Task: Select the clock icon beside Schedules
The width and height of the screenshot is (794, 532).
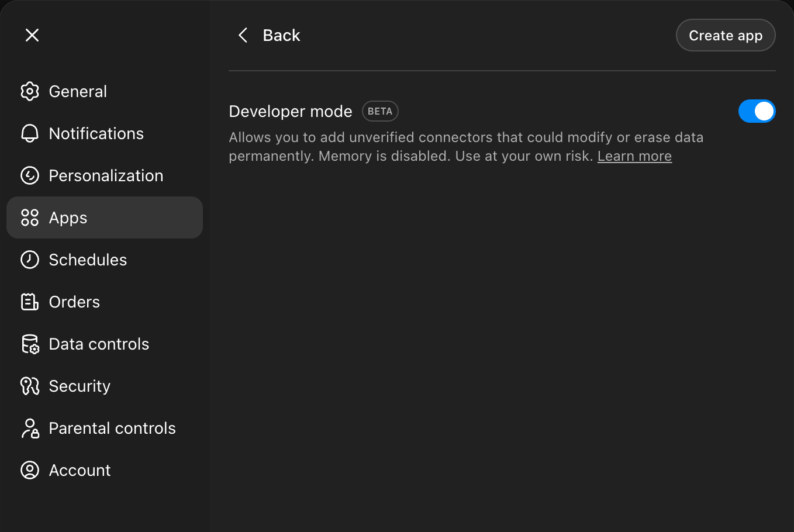Action: [x=30, y=260]
